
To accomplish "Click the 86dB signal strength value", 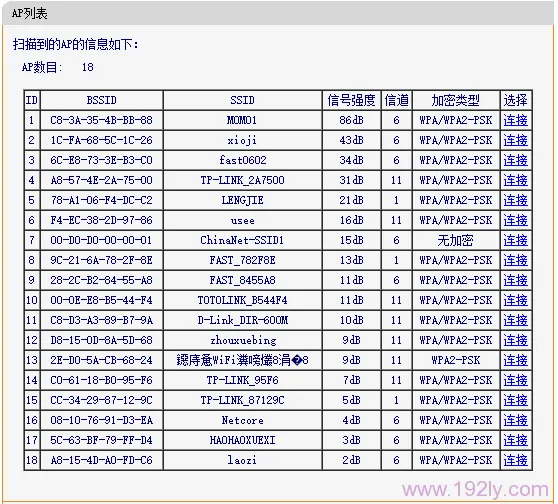I will [x=352, y=120].
